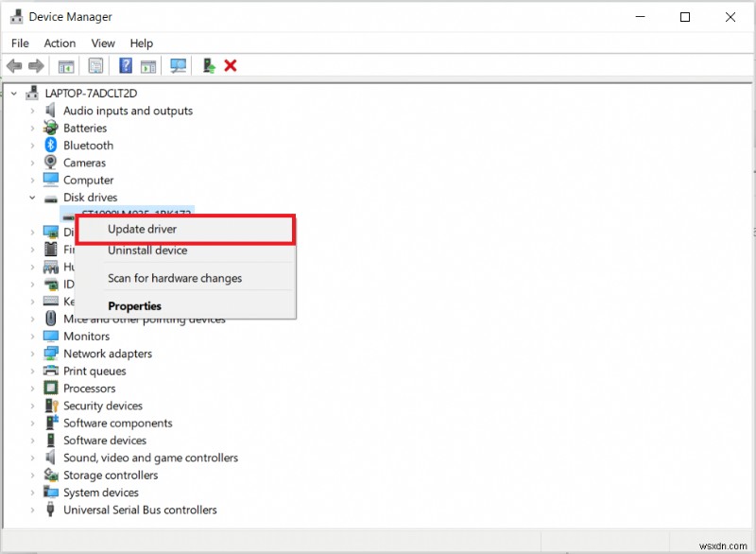The height and width of the screenshot is (554, 756).
Task: Collapse the Disk drives category
Action: point(31,197)
